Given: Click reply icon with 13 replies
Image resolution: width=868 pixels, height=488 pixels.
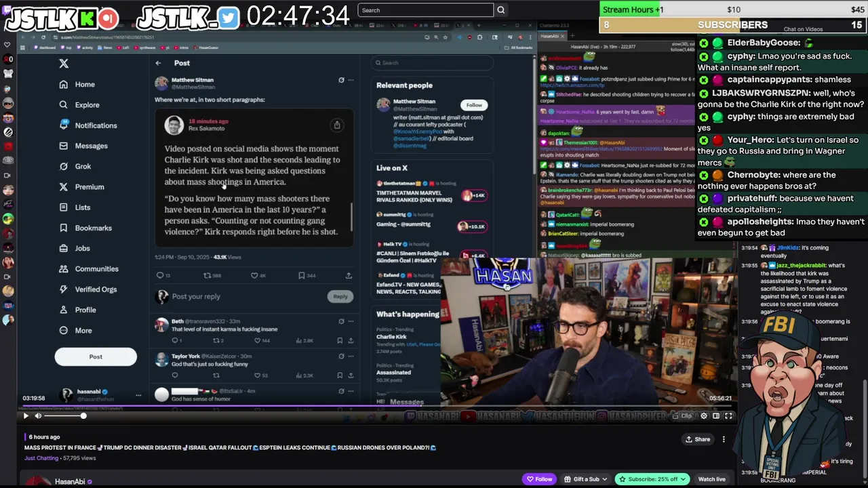Looking at the screenshot, I should click(161, 275).
